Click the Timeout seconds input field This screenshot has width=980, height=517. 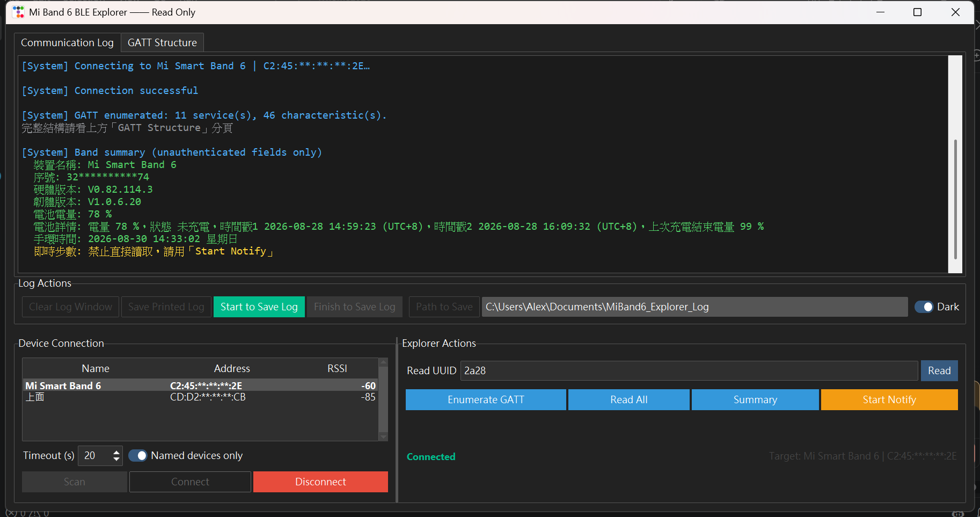(x=95, y=456)
